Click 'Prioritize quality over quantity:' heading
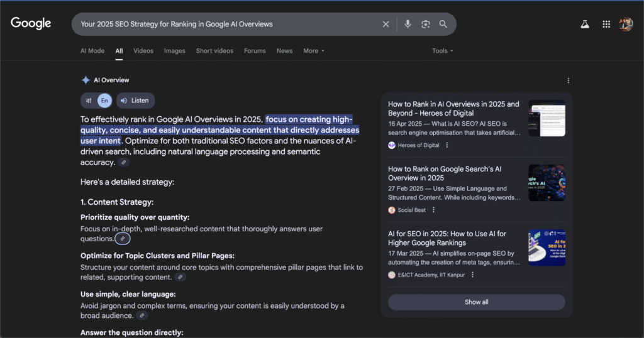 (x=135, y=217)
